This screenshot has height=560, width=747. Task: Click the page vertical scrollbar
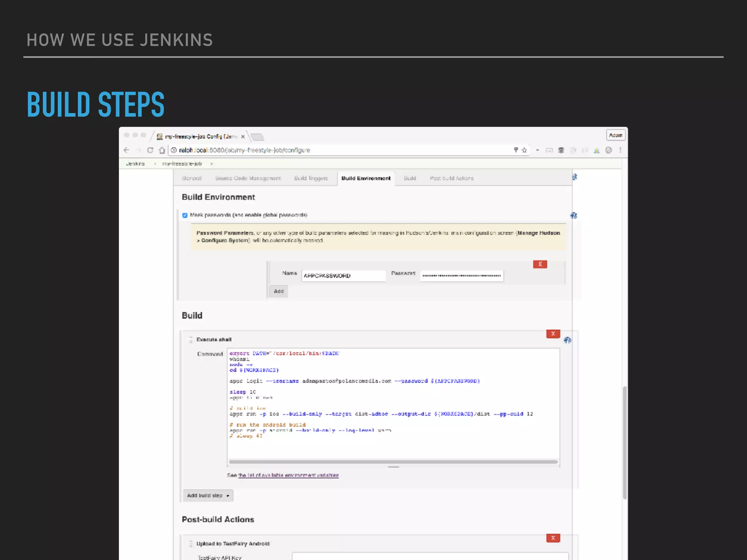click(625, 443)
